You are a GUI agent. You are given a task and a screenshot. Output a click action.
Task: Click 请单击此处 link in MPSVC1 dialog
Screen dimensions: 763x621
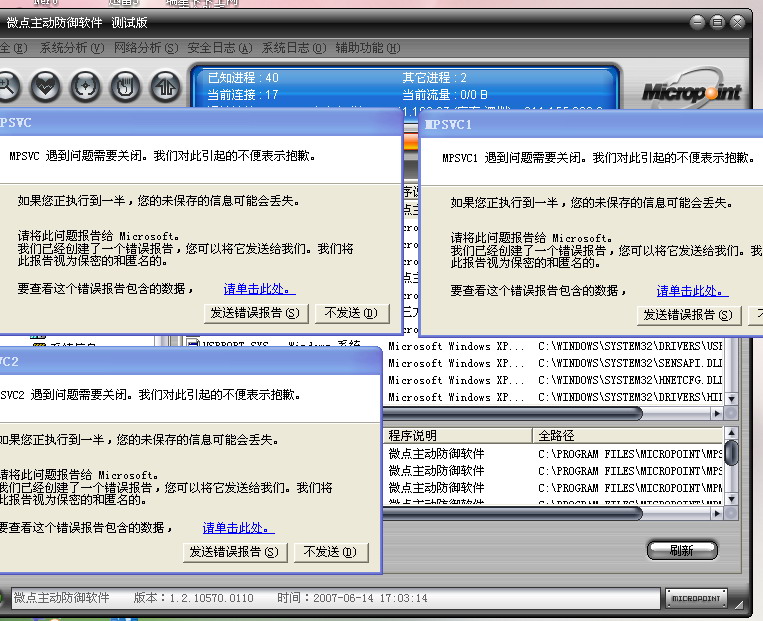pyautogui.click(x=692, y=291)
